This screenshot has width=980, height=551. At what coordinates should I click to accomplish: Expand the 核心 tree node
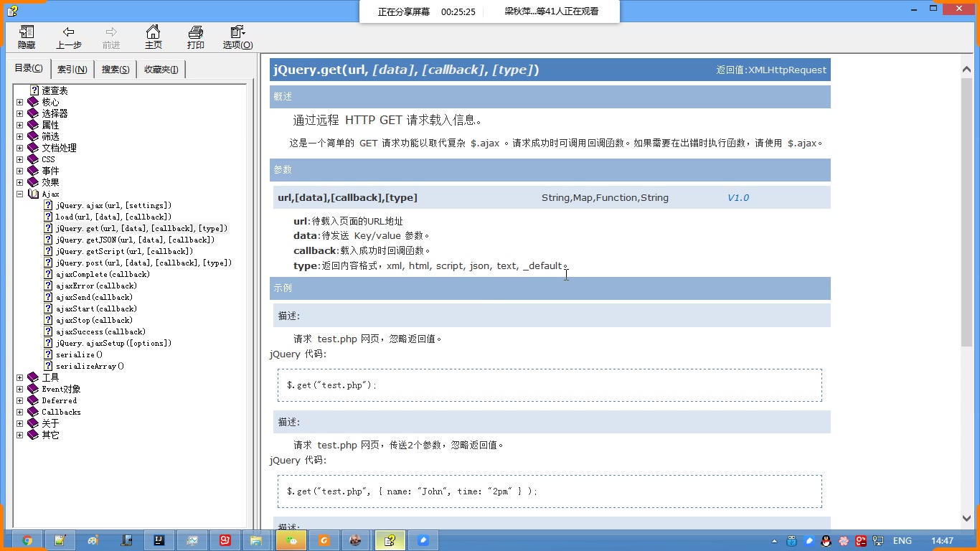click(20, 102)
